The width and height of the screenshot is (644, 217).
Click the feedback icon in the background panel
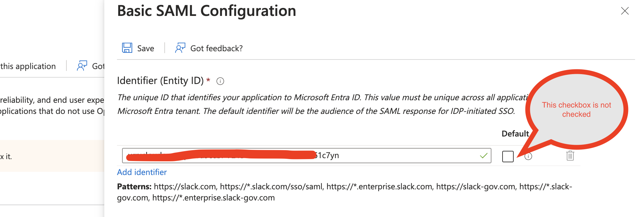pos(82,66)
